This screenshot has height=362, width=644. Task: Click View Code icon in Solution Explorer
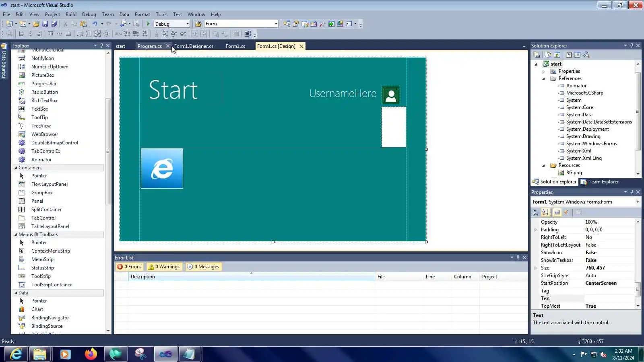pyautogui.click(x=568, y=55)
